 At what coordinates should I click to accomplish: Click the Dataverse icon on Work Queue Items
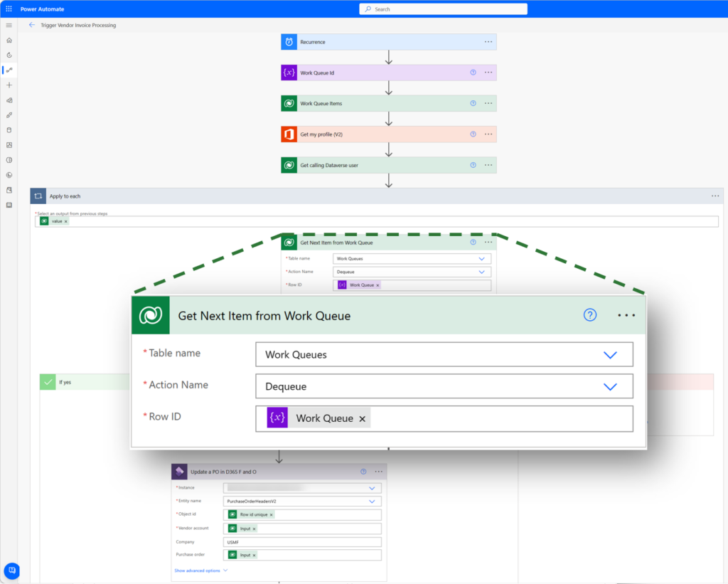click(289, 103)
